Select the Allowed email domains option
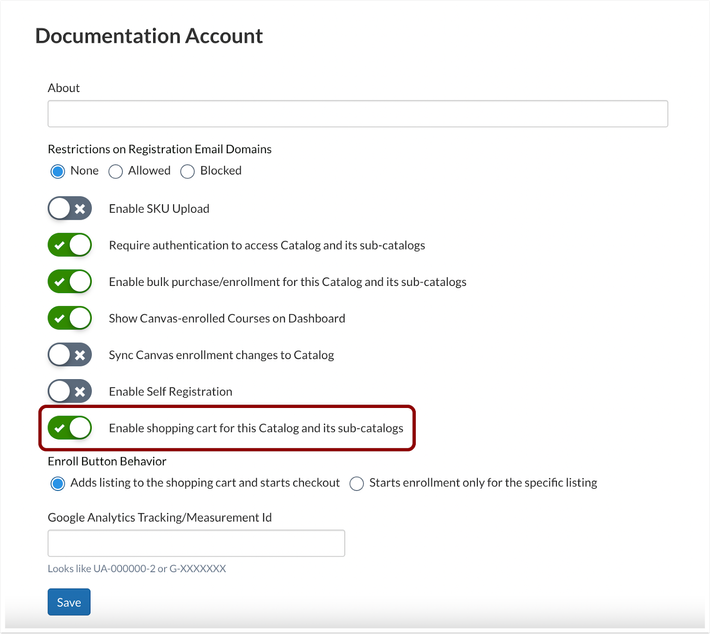Screen dimensions: 710x634 (116, 171)
